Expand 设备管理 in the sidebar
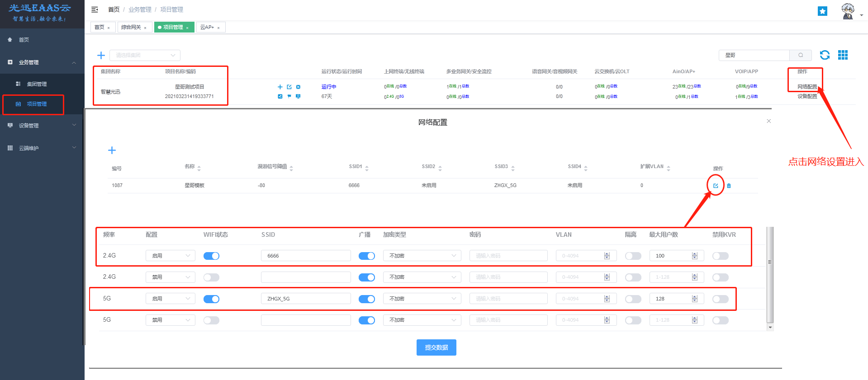 pyautogui.click(x=42, y=126)
